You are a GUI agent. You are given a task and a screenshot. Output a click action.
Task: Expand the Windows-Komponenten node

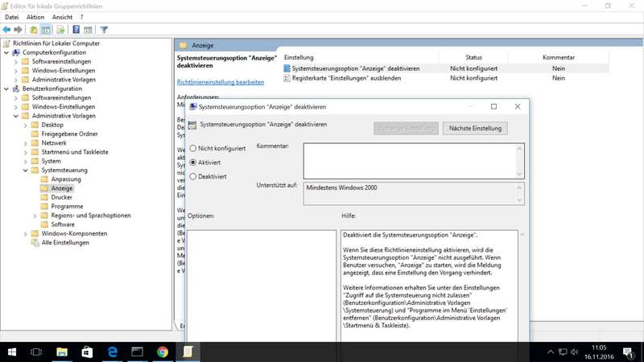click(26, 233)
